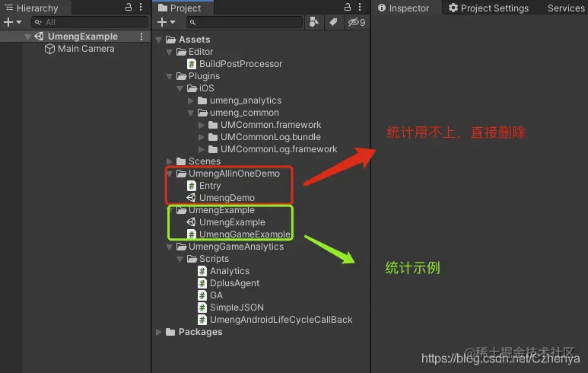Screen dimensions: 588x373
Task: Collapse the iOS folder
Action: click(180, 88)
